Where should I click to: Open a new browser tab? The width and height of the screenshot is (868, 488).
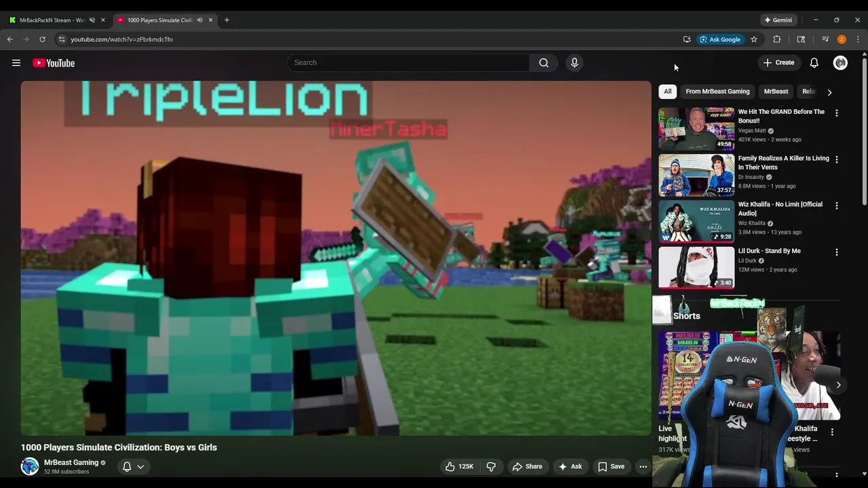click(x=226, y=20)
